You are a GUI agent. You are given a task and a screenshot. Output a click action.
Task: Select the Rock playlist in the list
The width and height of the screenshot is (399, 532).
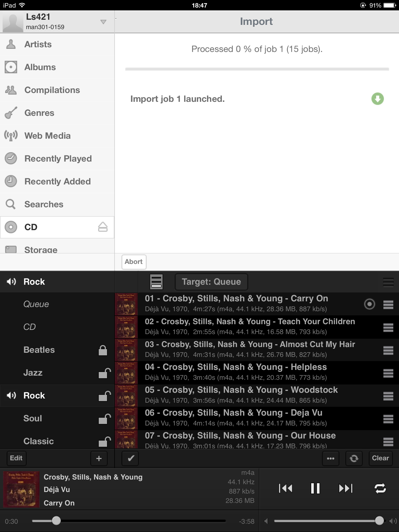click(57, 396)
